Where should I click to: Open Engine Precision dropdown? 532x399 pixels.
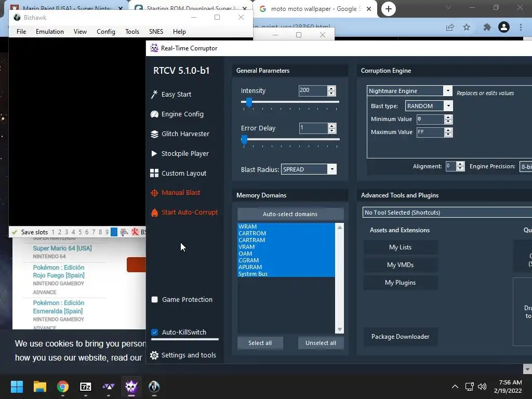point(526,166)
